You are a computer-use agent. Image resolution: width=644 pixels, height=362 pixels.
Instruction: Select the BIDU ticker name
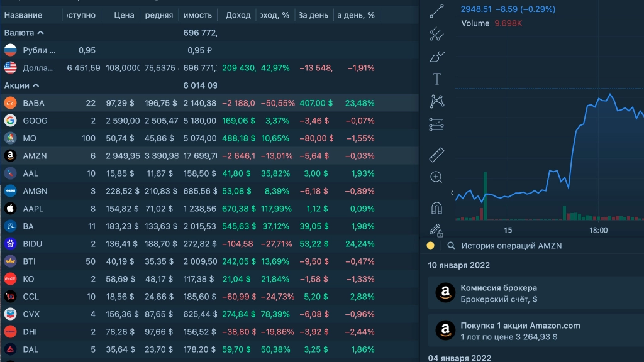[x=33, y=244]
